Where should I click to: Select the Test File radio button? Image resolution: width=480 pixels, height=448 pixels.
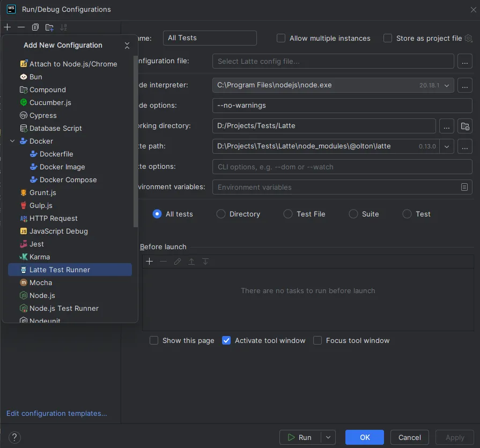(x=288, y=214)
